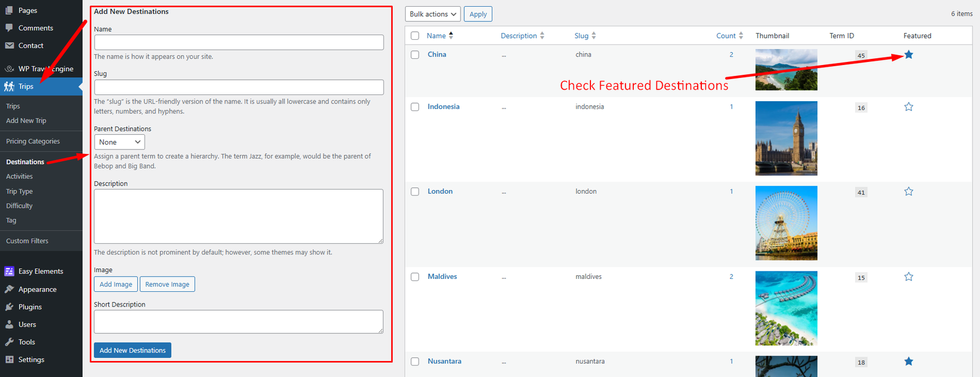This screenshot has height=377, width=980.
Task: Go to Activities in Trips submenu
Action: coord(20,177)
